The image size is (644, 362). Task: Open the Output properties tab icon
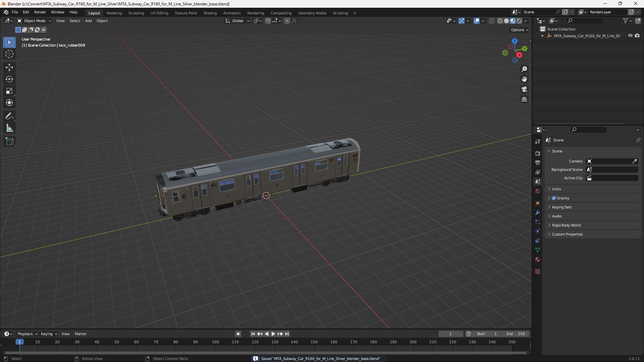[x=538, y=163]
